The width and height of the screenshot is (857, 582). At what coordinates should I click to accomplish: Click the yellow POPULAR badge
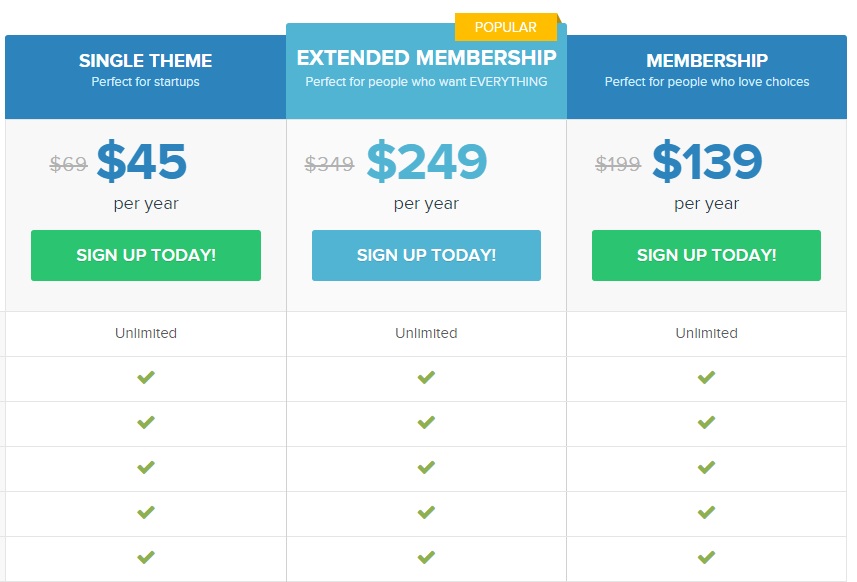coord(506,27)
